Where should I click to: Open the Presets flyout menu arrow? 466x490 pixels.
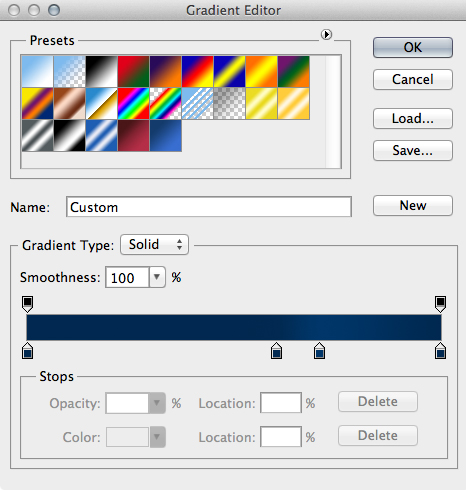pyautogui.click(x=326, y=34)
